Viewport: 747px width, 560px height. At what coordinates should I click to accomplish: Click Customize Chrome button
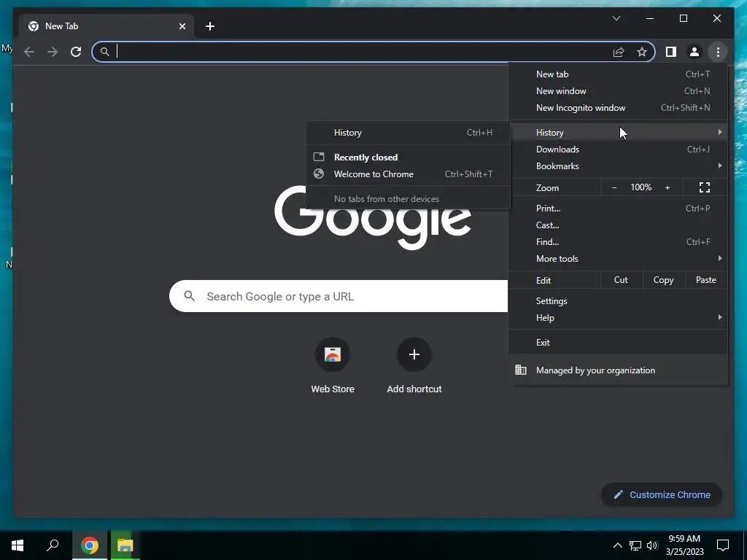coord(662,495)
